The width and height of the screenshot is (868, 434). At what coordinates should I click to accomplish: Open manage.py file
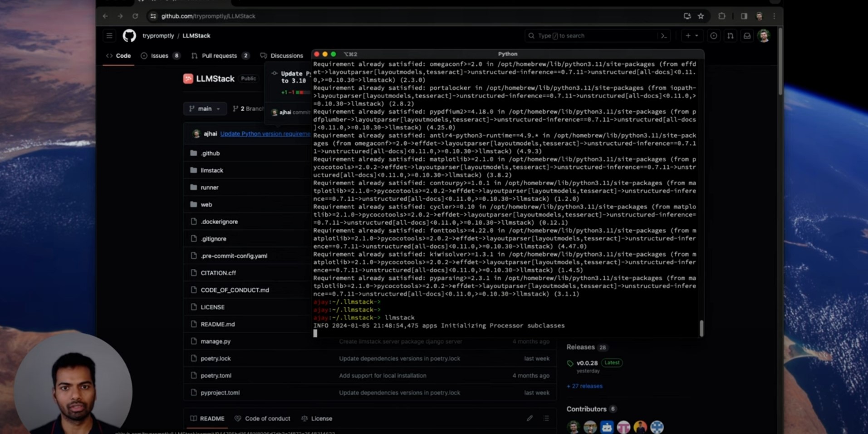[216, 341]
